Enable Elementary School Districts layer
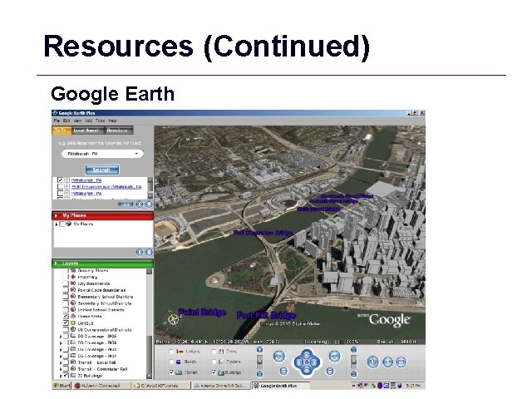The image size is (532, 399). (x=66, y=297)
